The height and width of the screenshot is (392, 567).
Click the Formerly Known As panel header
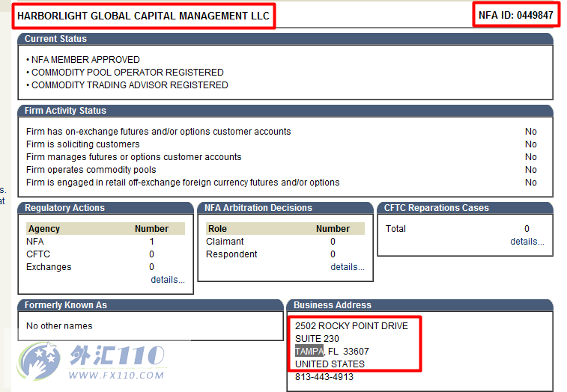[x=66, y=305]
